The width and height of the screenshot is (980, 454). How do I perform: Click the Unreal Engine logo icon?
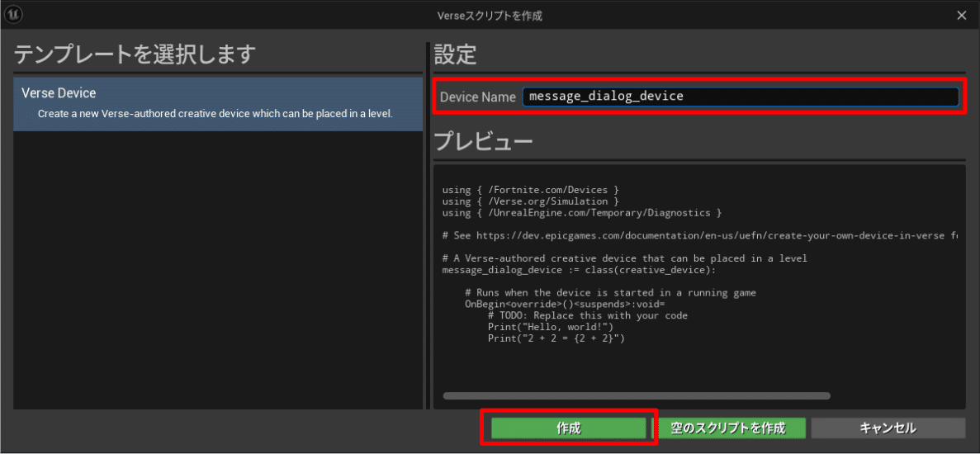click(x=12, y=15)
